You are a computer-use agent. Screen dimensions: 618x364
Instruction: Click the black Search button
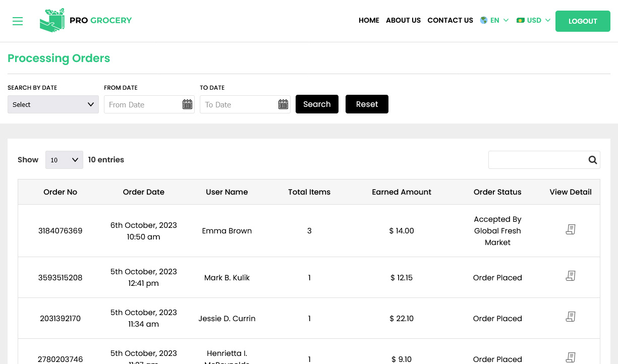tap(317, 104)
